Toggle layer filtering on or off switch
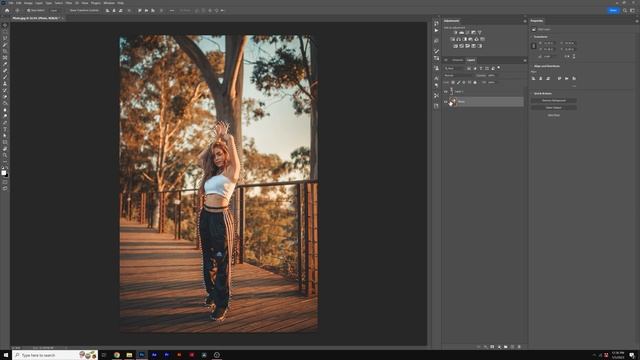This screenshot has height=360, width=640. [498, 67]
